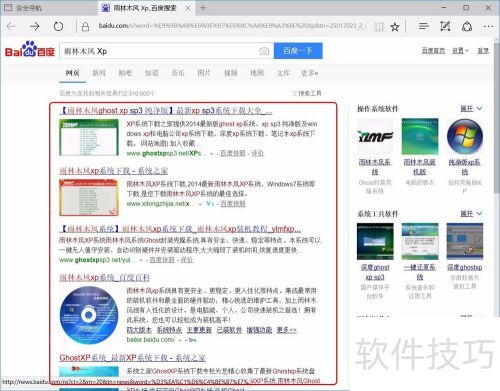Image resolution: width=500 pixels, height=391 pixels.
Task: Click the Baidu logo
Action: 30,49
